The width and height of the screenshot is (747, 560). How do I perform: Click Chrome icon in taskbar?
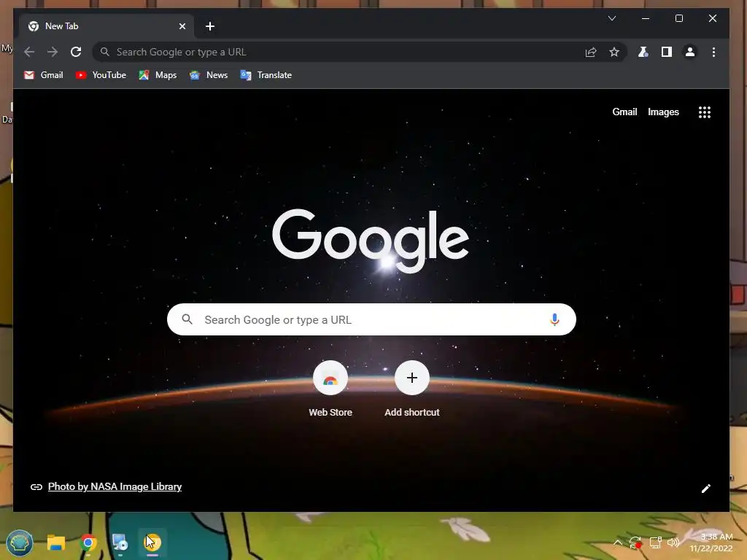pyautogui.click(x=88, y=542)
